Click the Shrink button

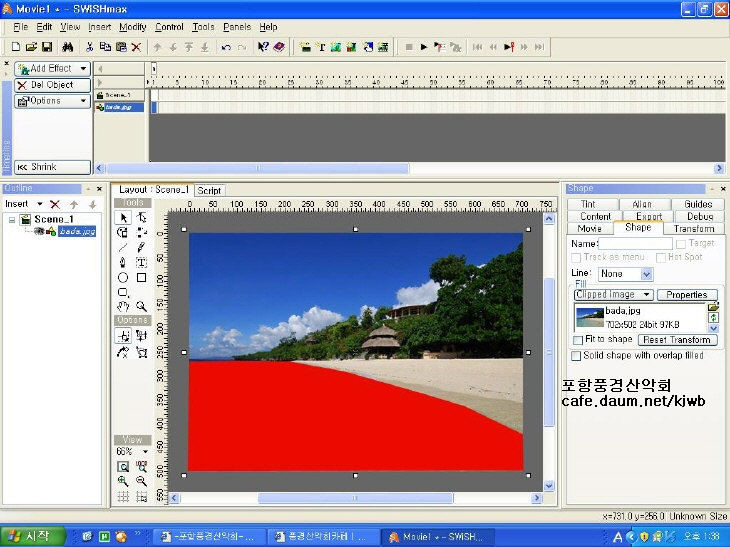[x=52, y=167]
